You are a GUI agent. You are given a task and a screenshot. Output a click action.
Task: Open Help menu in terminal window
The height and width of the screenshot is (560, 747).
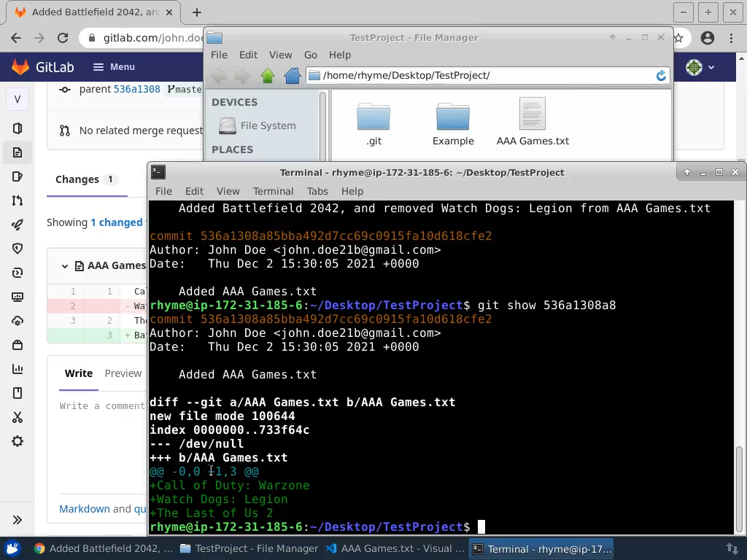[x=352, y=191]
